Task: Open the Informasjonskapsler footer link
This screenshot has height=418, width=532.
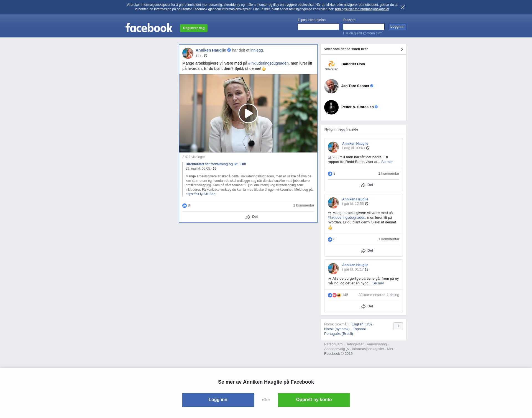Action: pyautogui.click(x=368, y=349)
